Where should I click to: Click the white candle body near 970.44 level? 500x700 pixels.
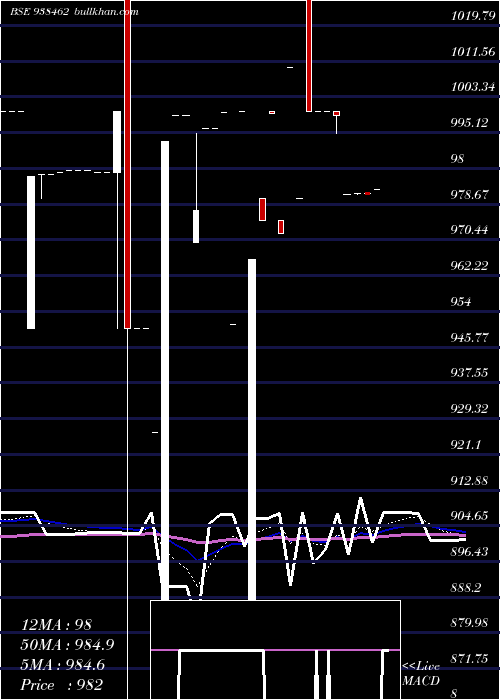pyautogui.click(x=196, y=226)
